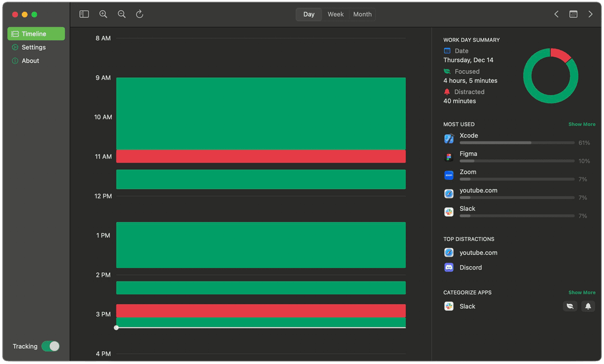Select the red distracted block before 3 PM

point(261,311)
